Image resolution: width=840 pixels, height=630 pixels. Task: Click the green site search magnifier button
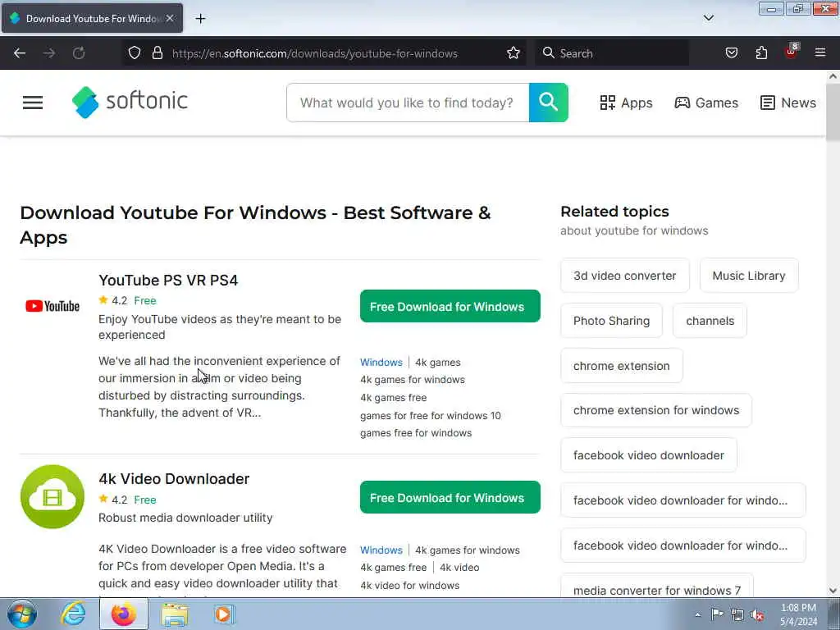[548, 103]
